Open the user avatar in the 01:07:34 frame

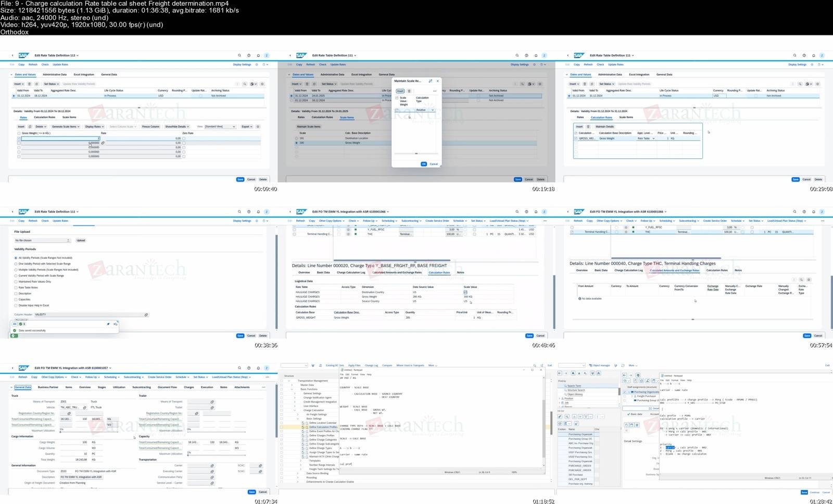click(x=267, y=368)
